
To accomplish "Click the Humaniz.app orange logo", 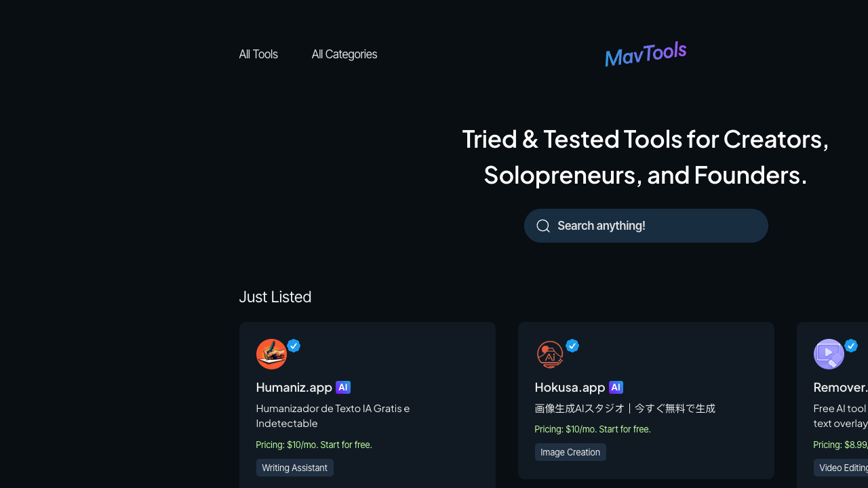I will (271, 354).
